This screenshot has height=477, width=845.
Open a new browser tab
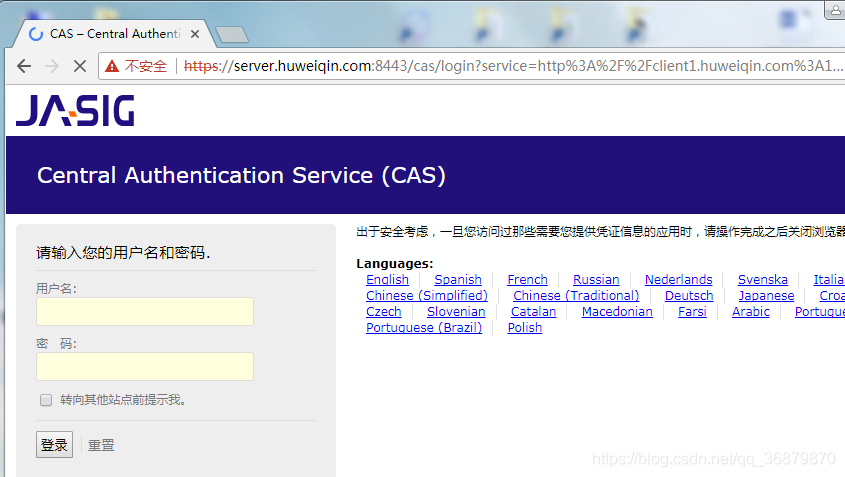(x=232, y=34)
